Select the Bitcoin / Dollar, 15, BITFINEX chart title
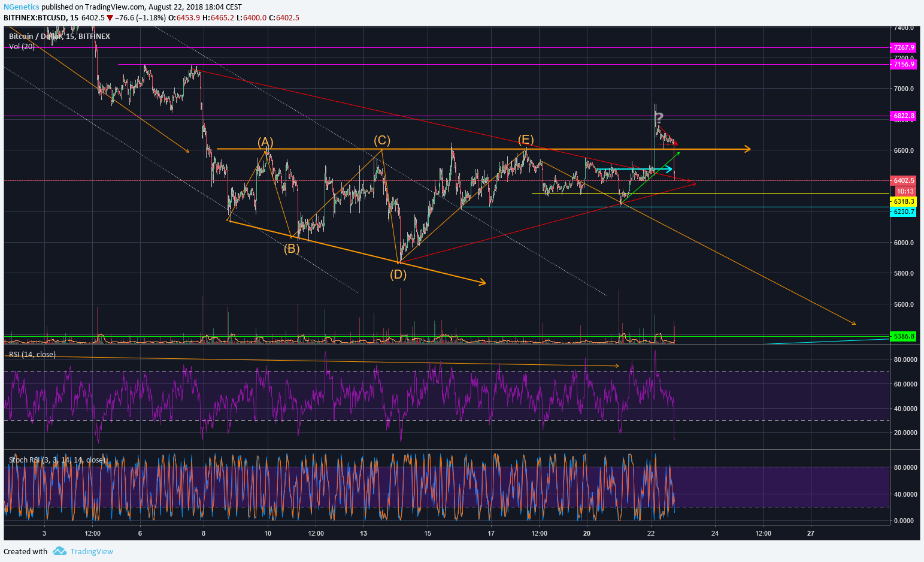 coord(59,37)
